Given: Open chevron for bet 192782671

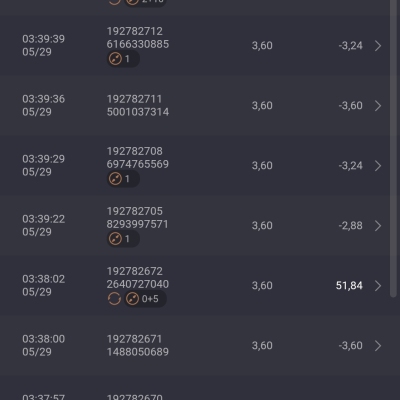Looking at the screenshot, I should (x=378, y=346).
